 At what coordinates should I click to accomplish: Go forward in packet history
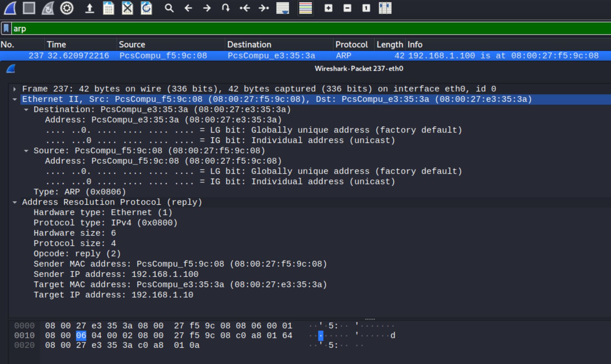point(207,8)
